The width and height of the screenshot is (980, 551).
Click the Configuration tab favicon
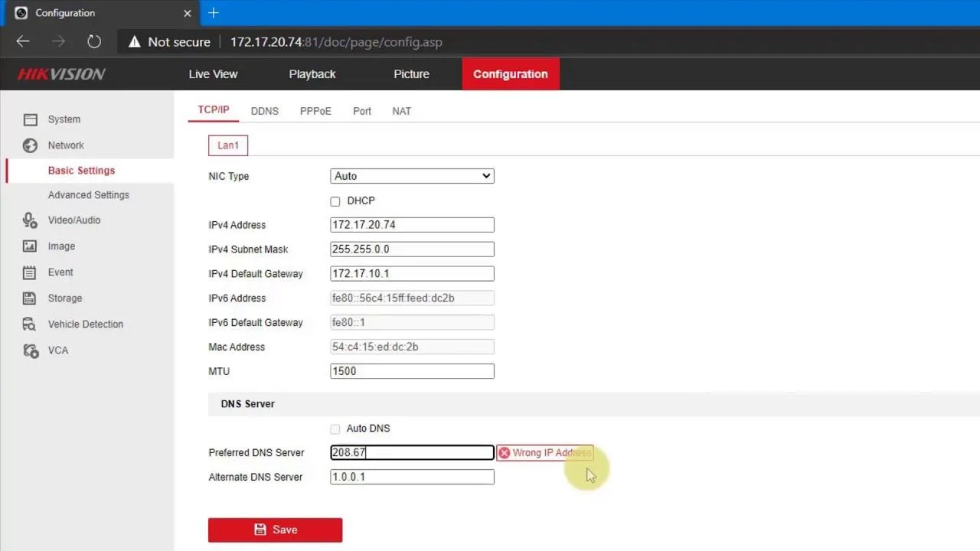click(x=21, y=13)
